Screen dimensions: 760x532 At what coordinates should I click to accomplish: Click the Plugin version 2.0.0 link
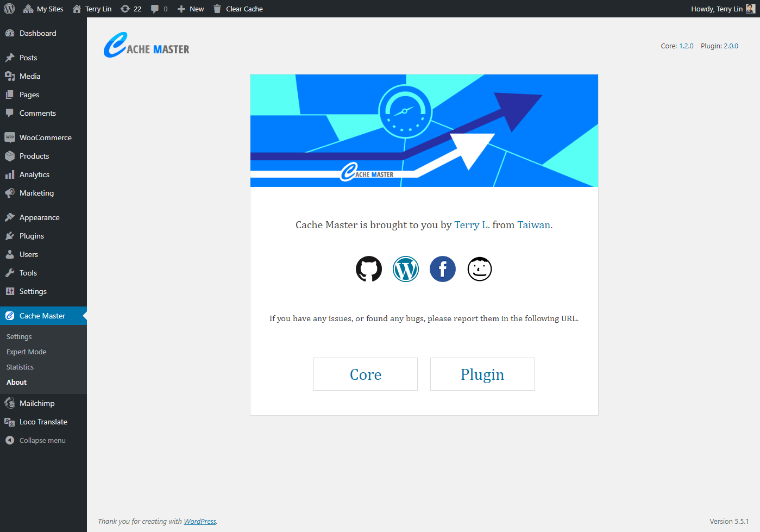(x=731, y=46)
